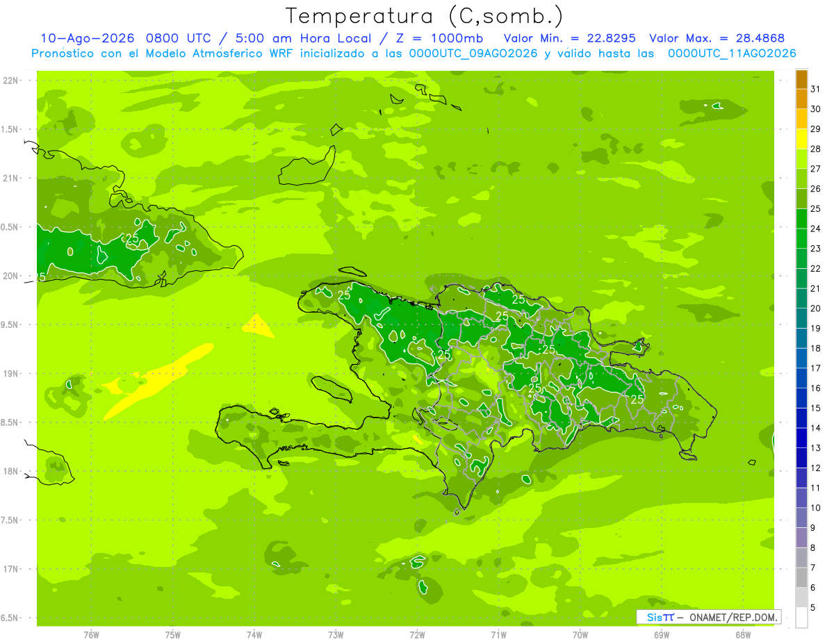The image size is (834, 644).
Task: Click the 17N latitude label
Action: pyautogui.click(x=10, y=569)
